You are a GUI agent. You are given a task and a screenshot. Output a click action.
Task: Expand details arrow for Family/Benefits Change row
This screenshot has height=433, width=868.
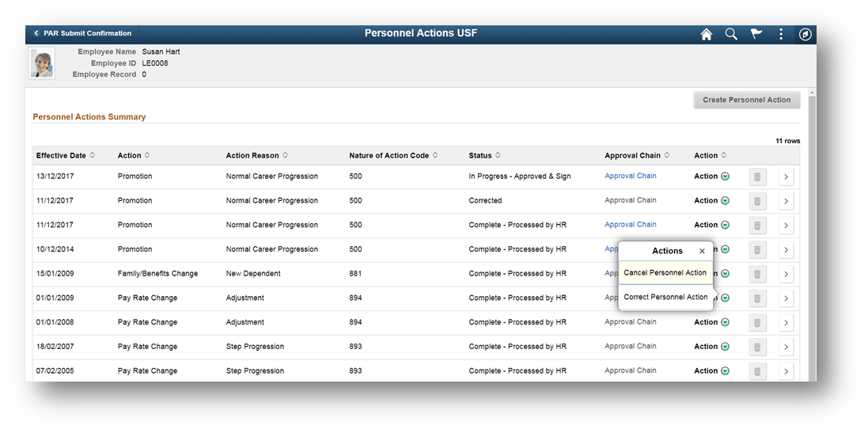point(786,274)
